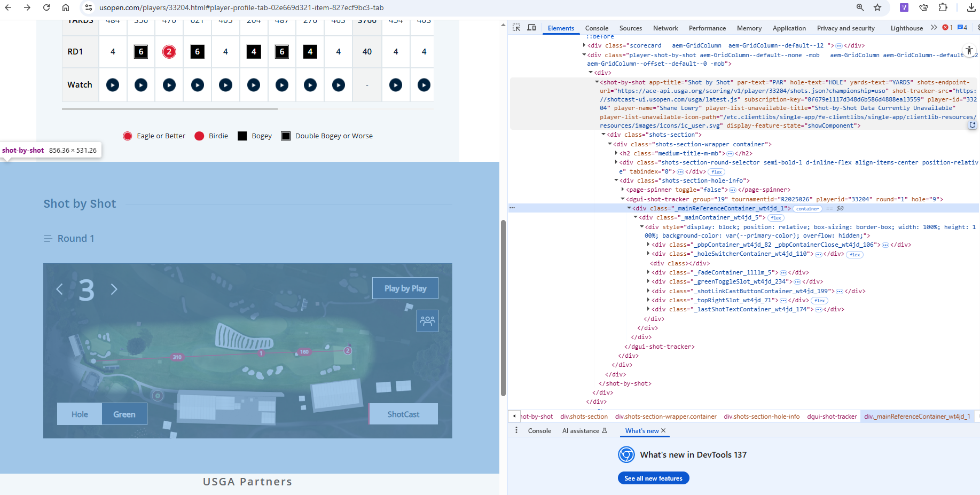Screen dimensions: 980x495
Task: Switch to the Network tab
Action: coord(665,28)
